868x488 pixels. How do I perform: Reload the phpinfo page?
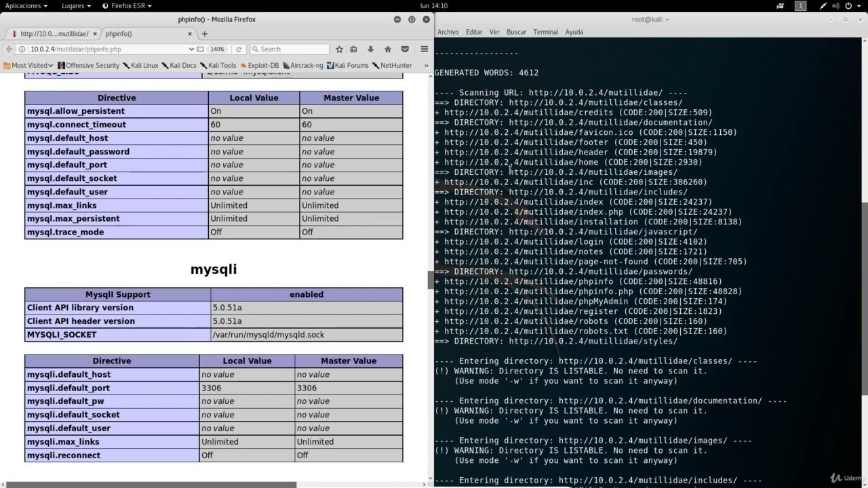tap(239, 49)
